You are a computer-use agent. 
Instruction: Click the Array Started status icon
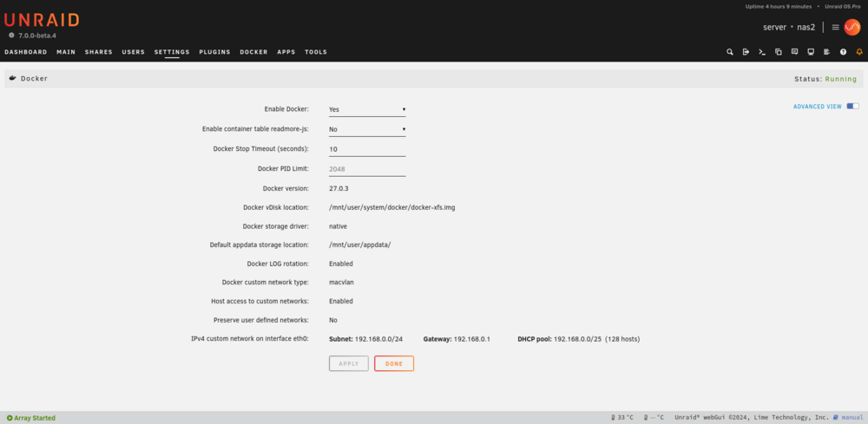pyautogui.click(x=10, y=418)
